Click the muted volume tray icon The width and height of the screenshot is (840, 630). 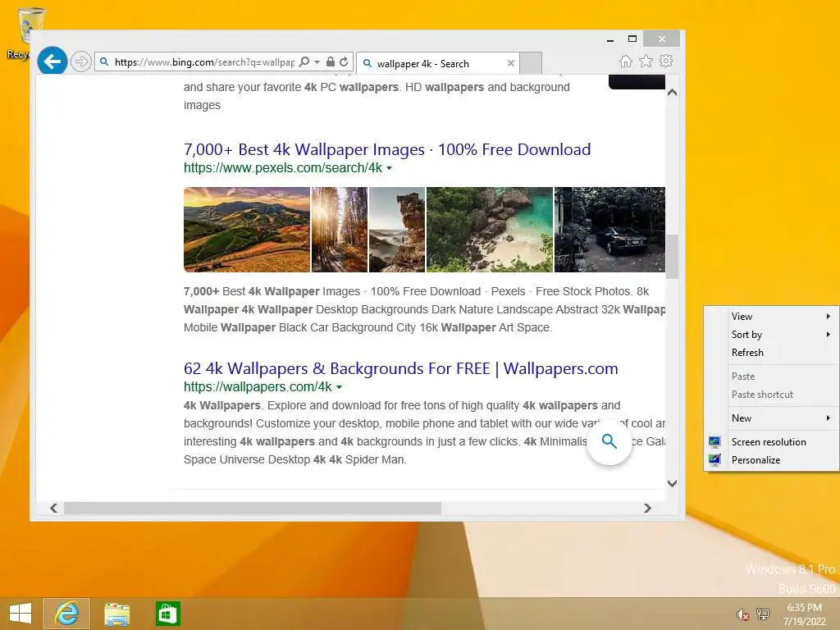click(742, 614)
